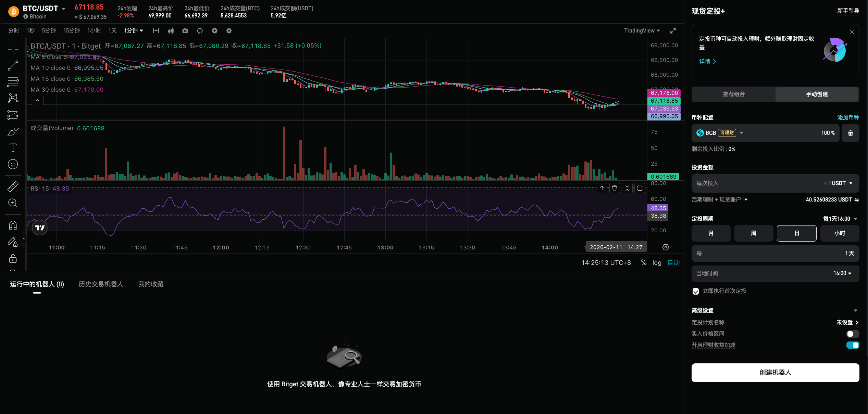
Task: Select the brush drawing tool
Action: [13, 131]
